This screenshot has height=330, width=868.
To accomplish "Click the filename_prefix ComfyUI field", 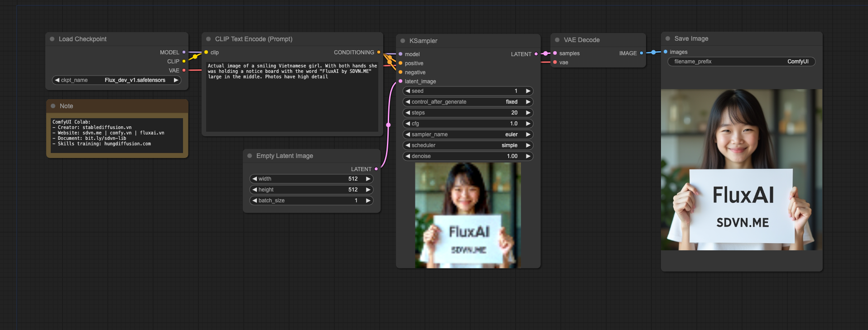I will pyautogui.click(x=741, y=62).
